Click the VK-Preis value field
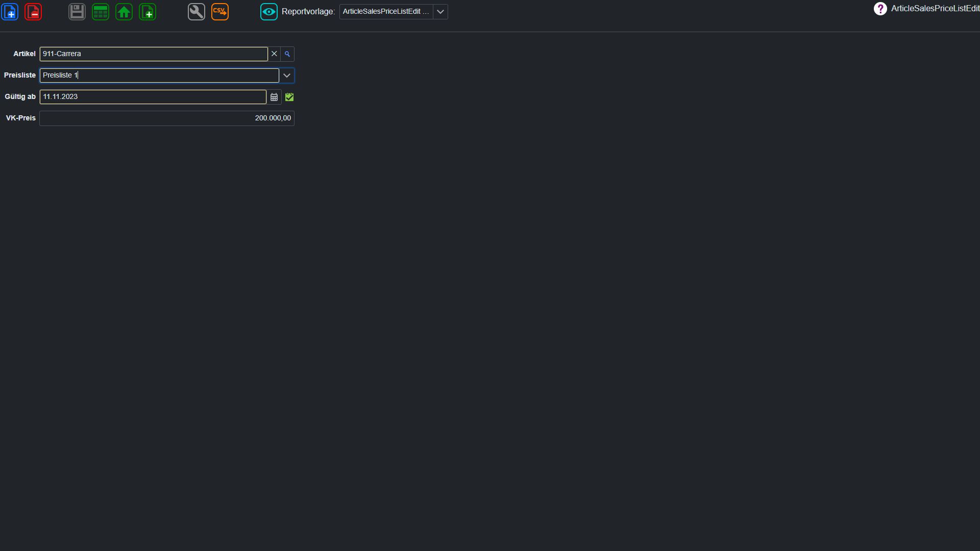This screenshot has width=980, height=551. coord(167,118)
